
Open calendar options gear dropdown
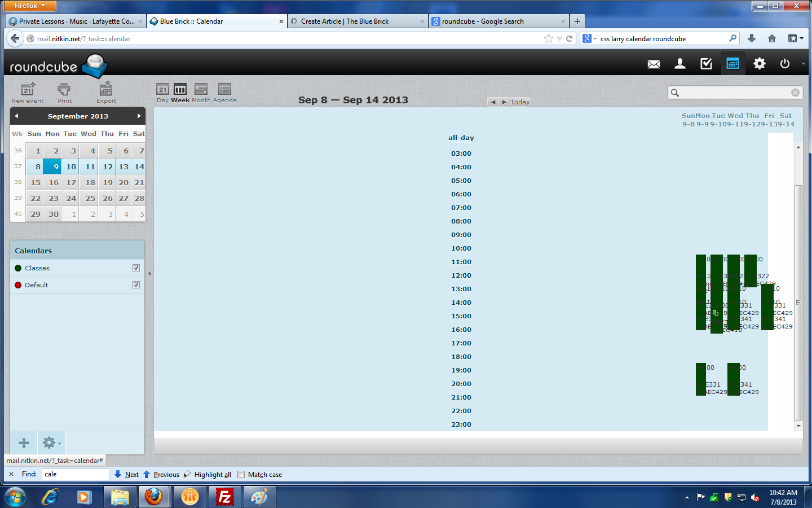51,443
